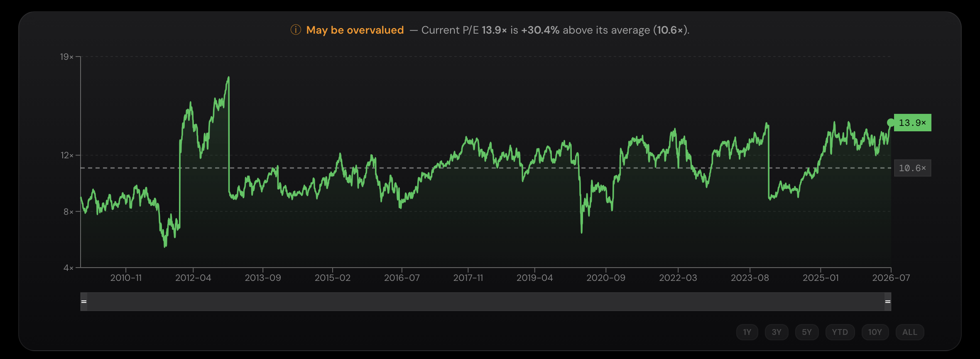Choose the 5Y range button
Screen dimensions: 980x359
(x=807, y=332)
